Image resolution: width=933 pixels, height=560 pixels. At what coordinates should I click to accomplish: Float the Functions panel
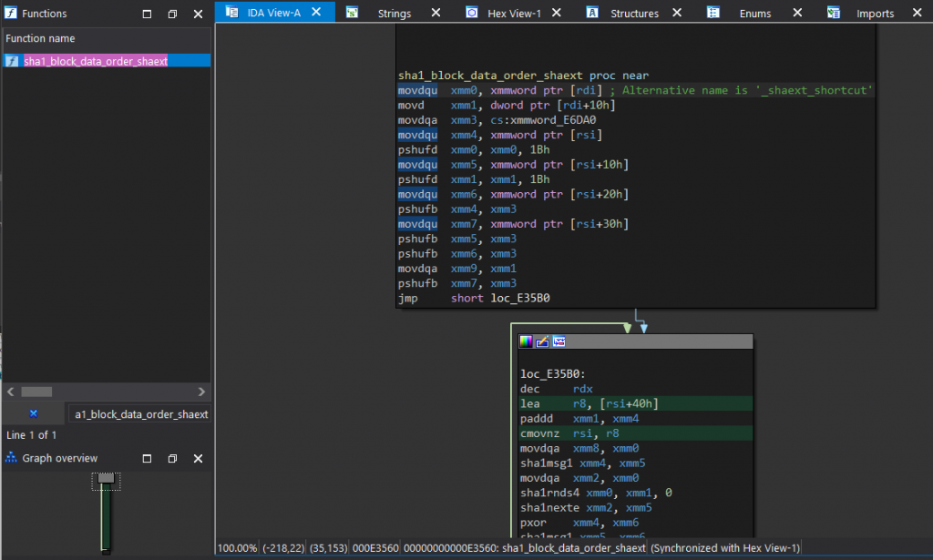pos(172,14)
